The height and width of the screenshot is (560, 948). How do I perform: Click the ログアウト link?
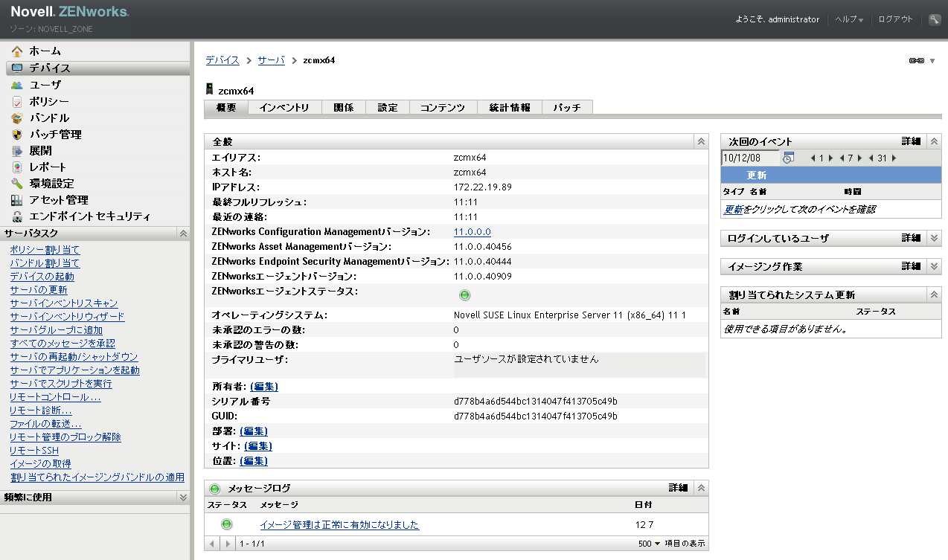(895, 20)
